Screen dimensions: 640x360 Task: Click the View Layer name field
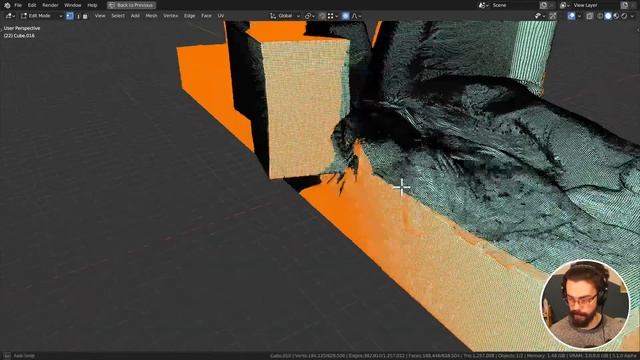click(x=595, y=5)
